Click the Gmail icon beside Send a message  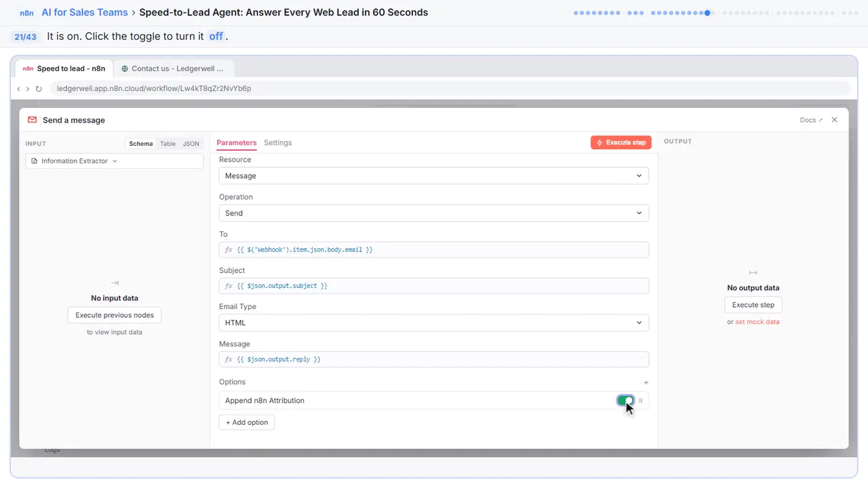[32, 120]
